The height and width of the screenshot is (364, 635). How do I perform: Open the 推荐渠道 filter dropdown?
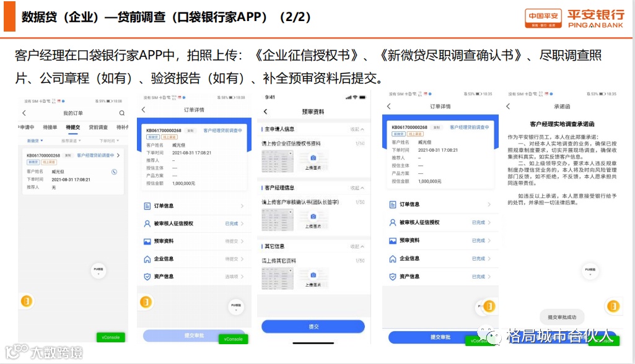point(71,141)
